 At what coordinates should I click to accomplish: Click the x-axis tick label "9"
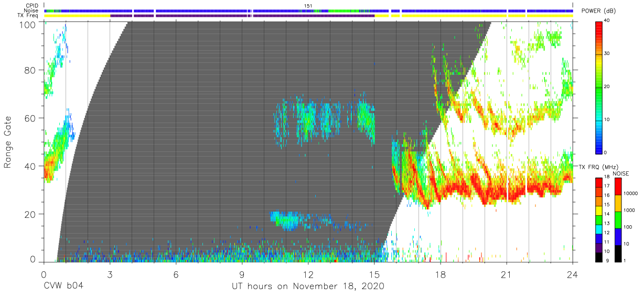coord(242,274)
